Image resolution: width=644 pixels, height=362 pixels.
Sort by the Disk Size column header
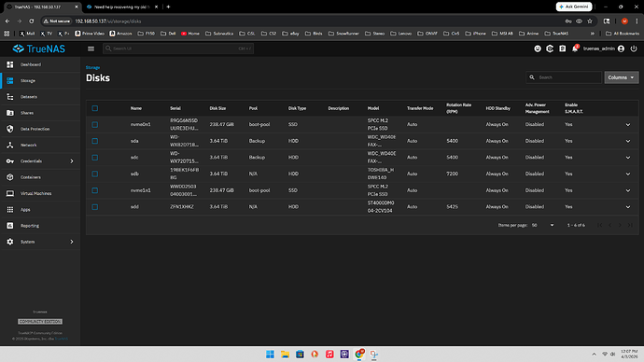pyautogui.click(x=217, y=108)
